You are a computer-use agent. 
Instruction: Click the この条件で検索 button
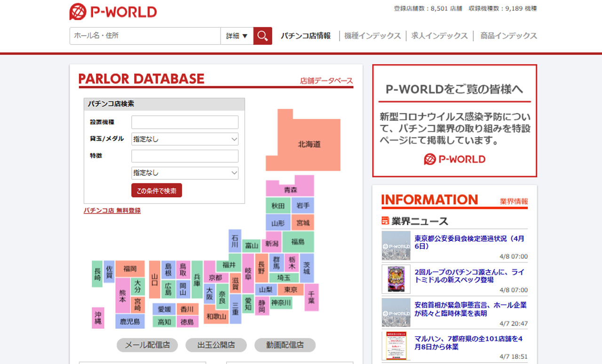click(x=157, y=190)
